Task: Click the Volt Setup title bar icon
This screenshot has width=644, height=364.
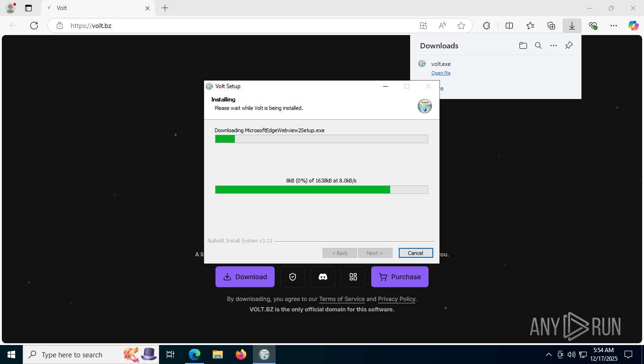Action: 209,86
